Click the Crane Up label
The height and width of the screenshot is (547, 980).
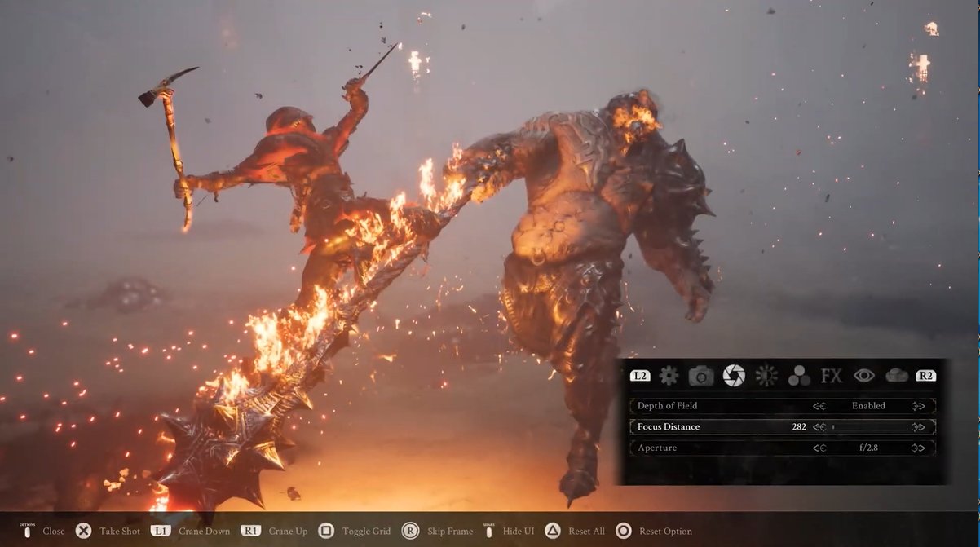(288, 532)
